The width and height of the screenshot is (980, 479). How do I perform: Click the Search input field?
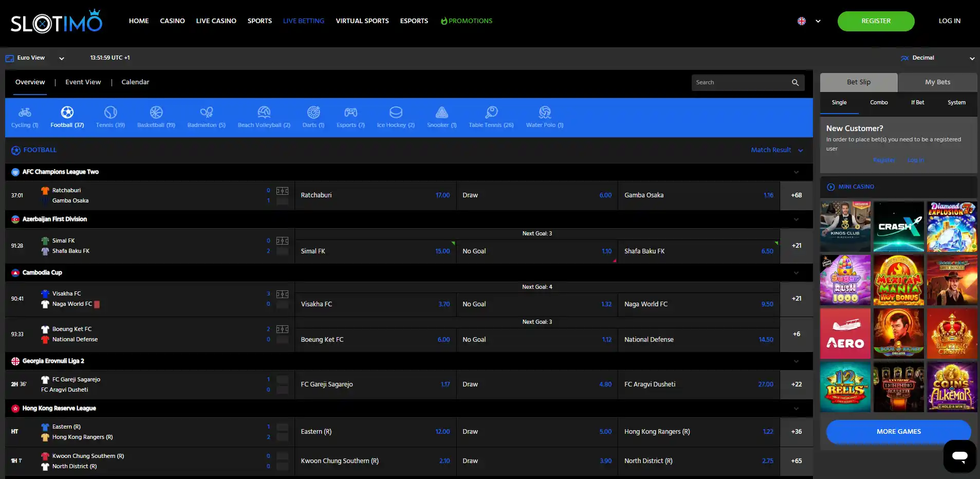click(x=748, y=82)
